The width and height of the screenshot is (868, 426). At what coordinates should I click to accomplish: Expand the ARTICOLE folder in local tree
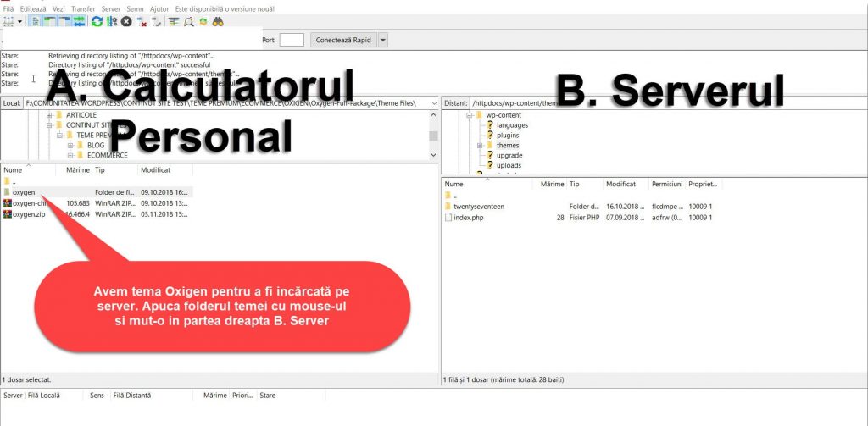(x=49, y=114)
